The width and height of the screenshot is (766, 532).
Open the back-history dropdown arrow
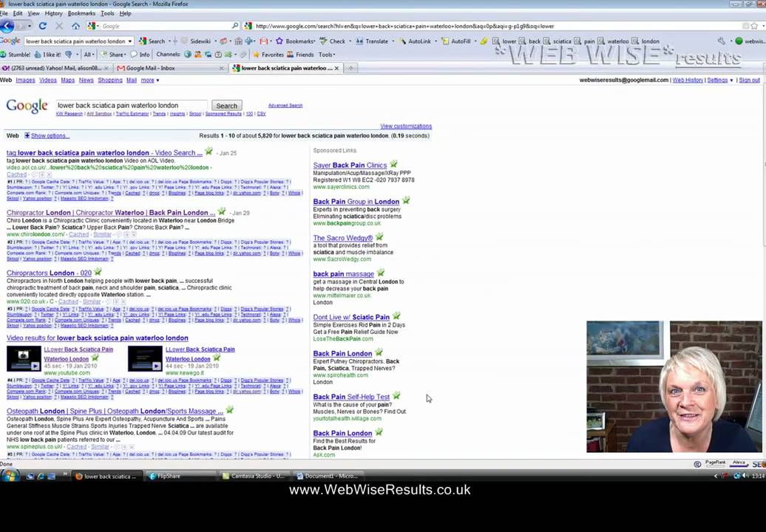pos(30,26)
